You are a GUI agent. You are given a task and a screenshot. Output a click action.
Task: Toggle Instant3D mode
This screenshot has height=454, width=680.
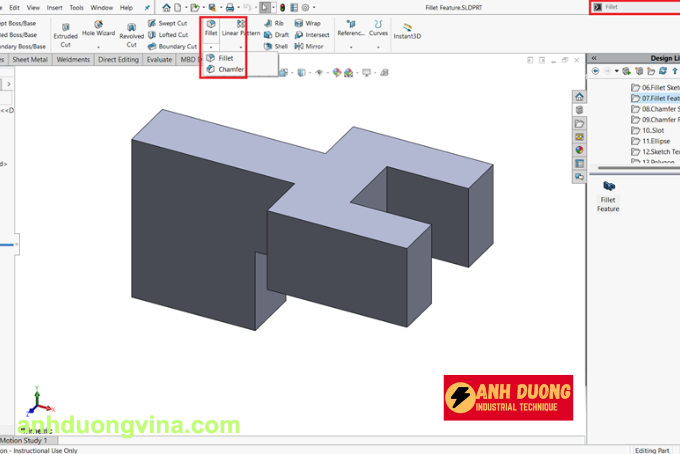tap(407, 28)
